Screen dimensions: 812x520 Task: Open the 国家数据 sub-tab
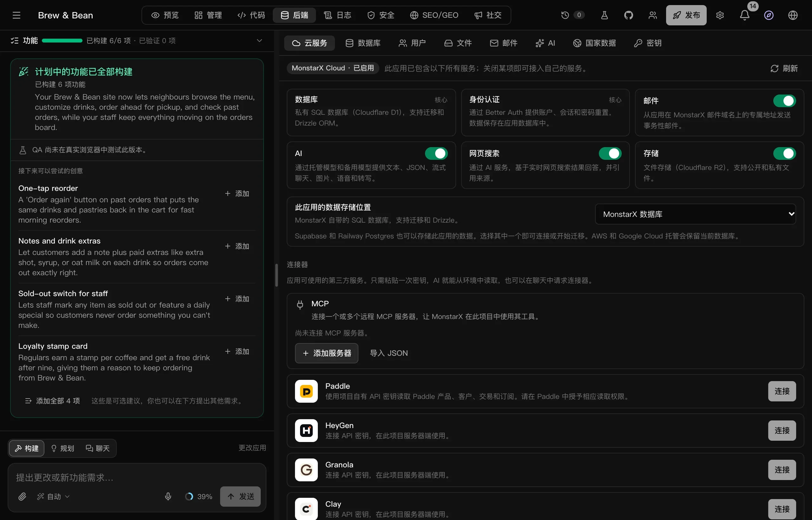[594, 43]
